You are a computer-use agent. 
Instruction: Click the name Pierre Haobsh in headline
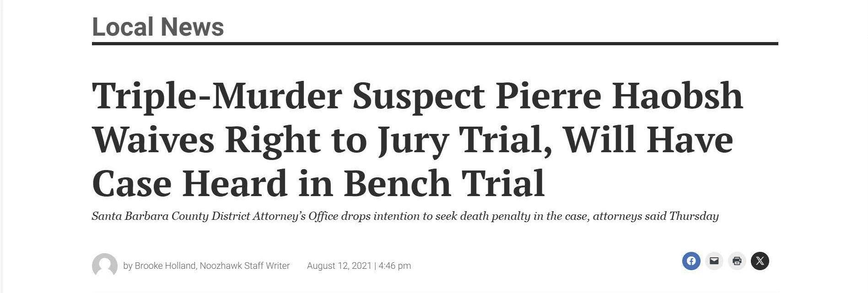(619, 96)
